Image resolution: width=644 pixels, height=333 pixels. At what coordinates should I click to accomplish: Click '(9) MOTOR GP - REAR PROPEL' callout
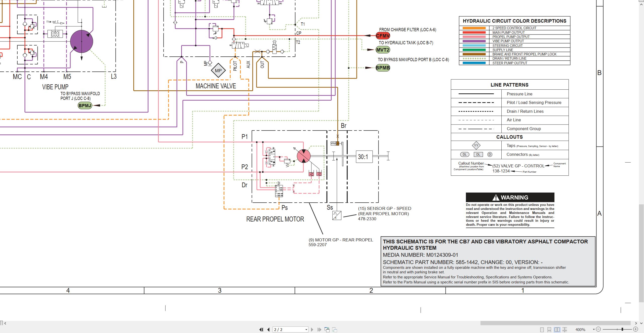(x=341, y=240)
